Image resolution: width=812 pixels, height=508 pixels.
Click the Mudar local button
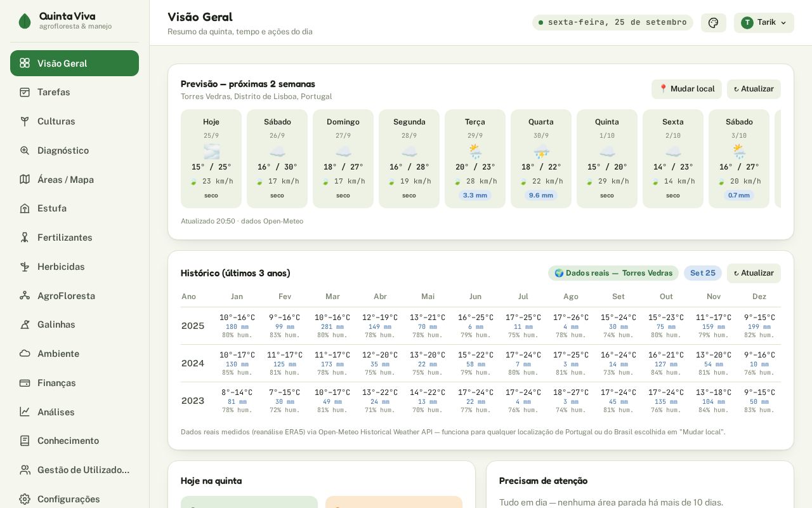click(x=686, y=89)
